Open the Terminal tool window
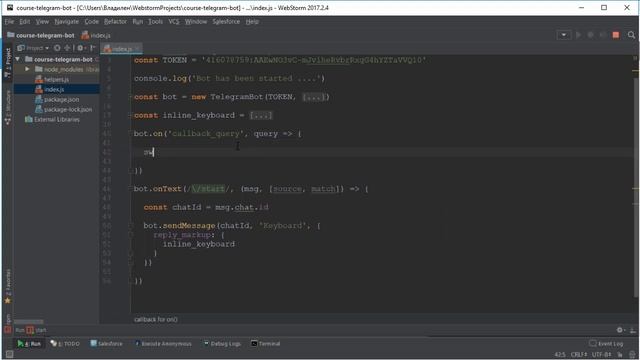 point(265,344)
